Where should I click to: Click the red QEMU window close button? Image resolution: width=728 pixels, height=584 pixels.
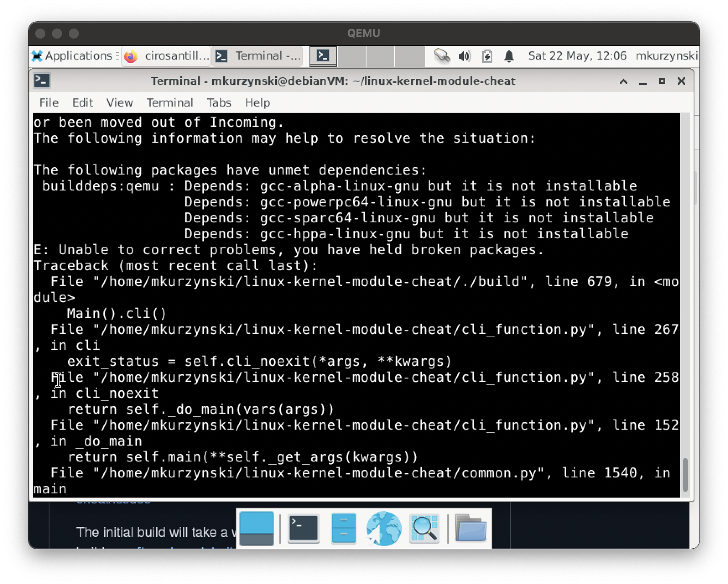40,34
